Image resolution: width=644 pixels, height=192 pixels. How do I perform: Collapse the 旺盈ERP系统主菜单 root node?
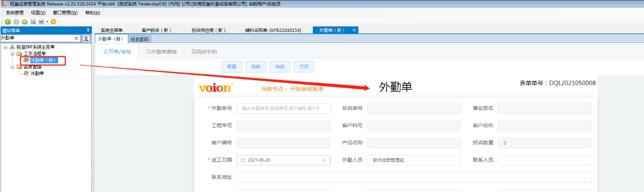point(5,47)
